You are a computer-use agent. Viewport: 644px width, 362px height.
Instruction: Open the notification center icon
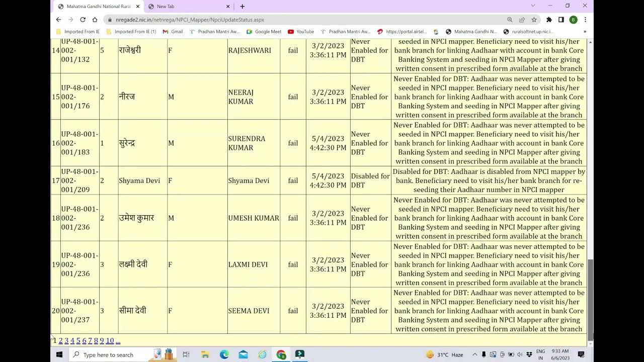(x=581, y=354)
